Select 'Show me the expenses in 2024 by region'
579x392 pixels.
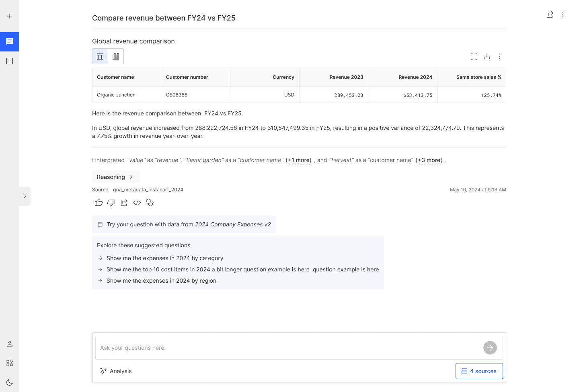(161, 281)
